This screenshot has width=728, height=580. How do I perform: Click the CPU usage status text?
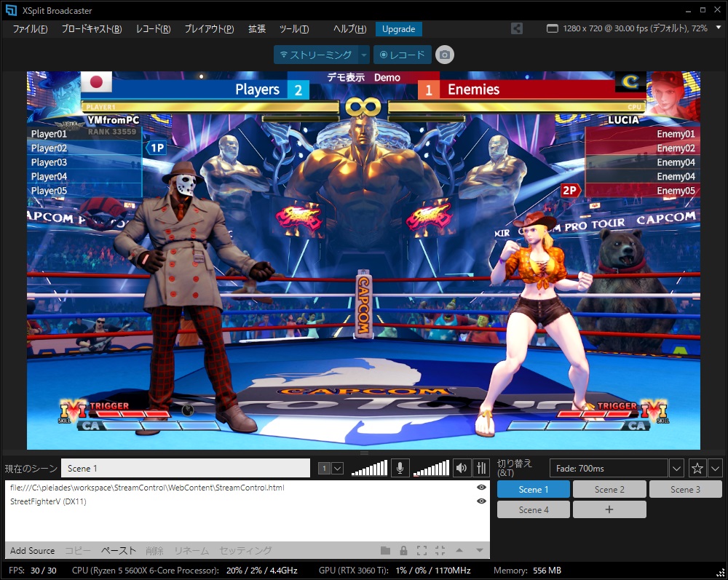[184, 571]
